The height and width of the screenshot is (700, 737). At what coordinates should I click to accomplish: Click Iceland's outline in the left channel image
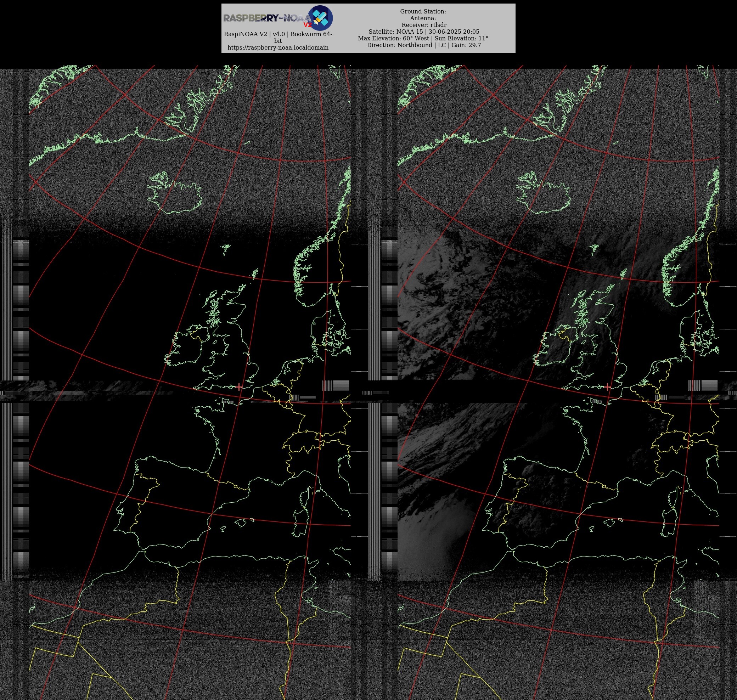click(175, 193)
